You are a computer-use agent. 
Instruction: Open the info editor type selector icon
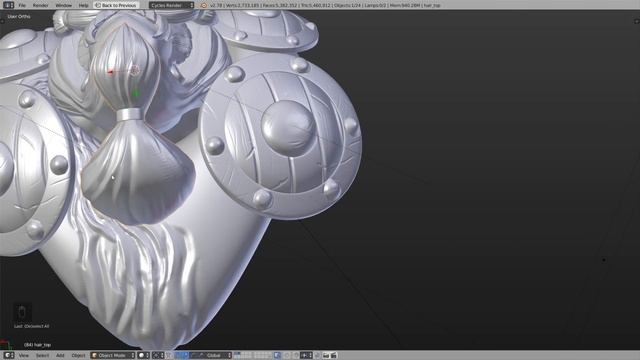pyautogui.click(x=8, y=5)
